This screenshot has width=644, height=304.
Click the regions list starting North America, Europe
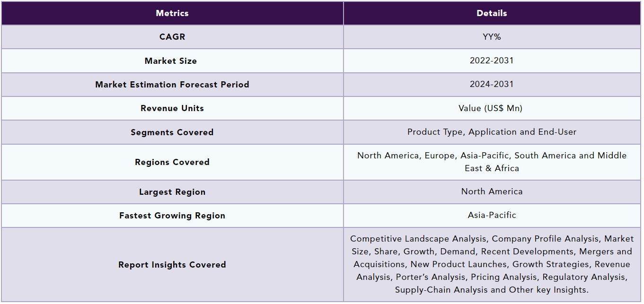tap(492, 162)
